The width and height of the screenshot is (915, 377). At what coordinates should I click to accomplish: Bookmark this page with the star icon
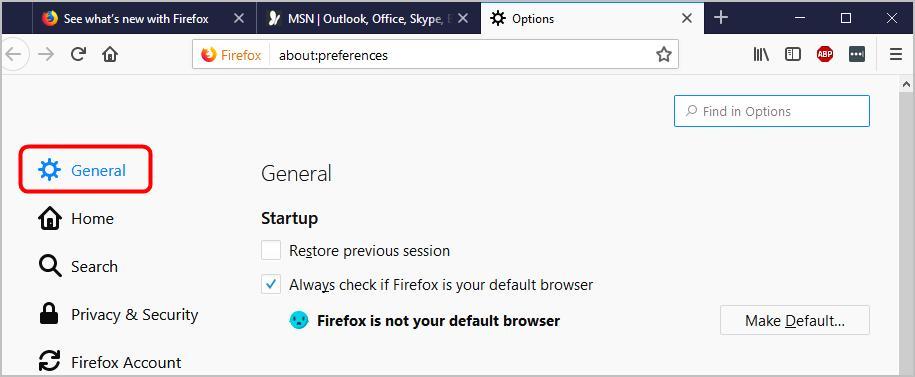pos(663,55)
